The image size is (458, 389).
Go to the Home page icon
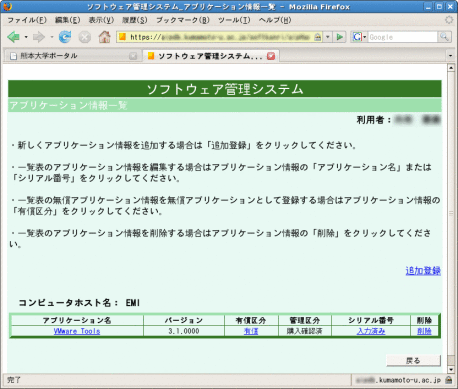[x=104, y=37]
